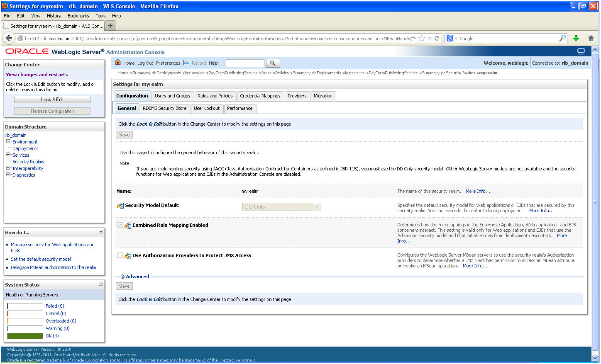Select the User Lockout subtab
Screen dimensions: 601x364
pyautogui.click(x=207, y=108)
